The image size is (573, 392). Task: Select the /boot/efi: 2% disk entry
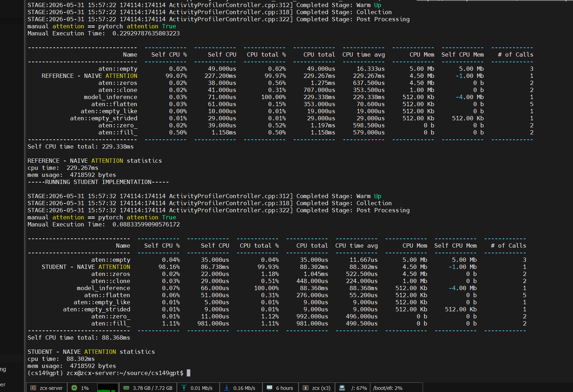[388, 388]
